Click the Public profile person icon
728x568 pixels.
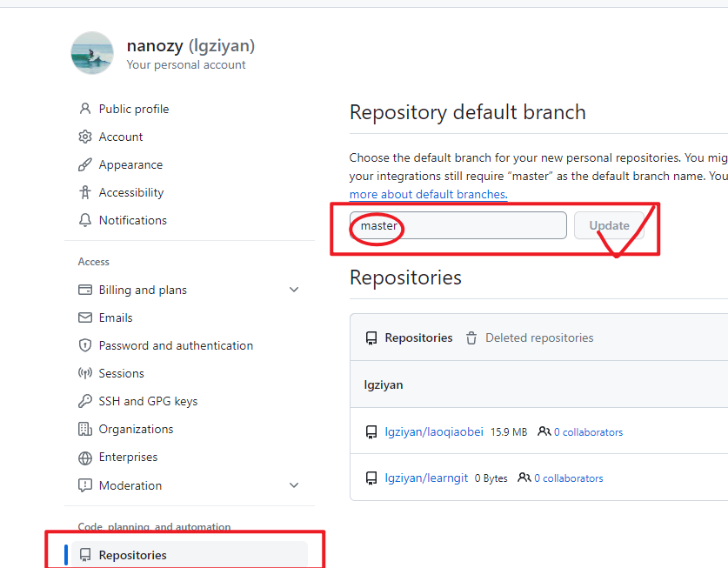[x=84, y=109]
